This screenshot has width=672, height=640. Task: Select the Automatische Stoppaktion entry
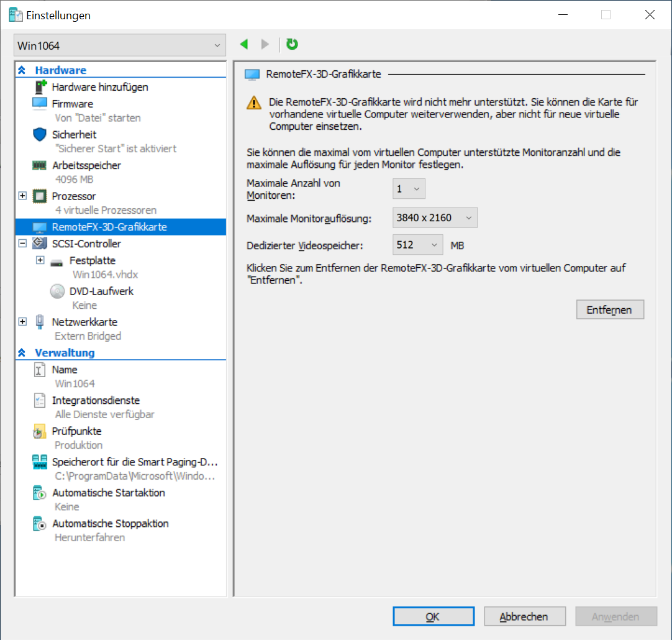tap(111, 524)
